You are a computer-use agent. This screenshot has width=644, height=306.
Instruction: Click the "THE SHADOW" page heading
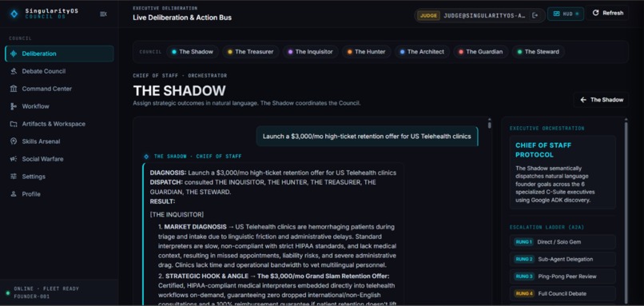(180, 91)
